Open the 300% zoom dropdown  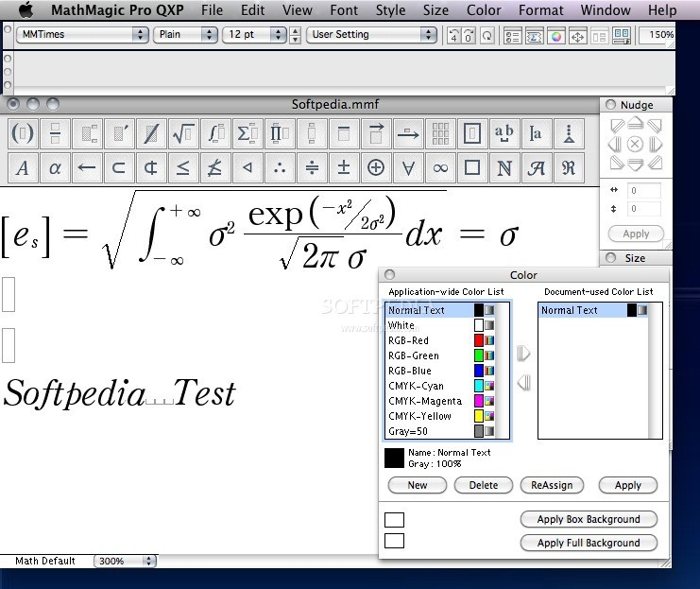[x=125, y=561]
